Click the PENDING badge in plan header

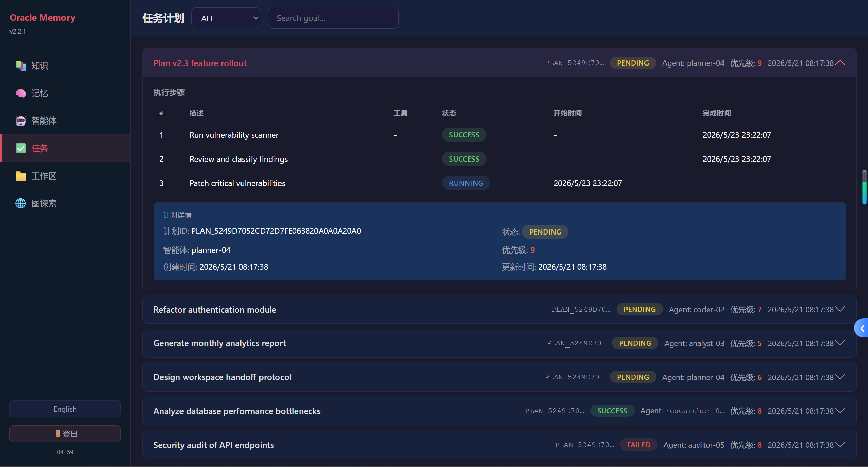(633, 63)
